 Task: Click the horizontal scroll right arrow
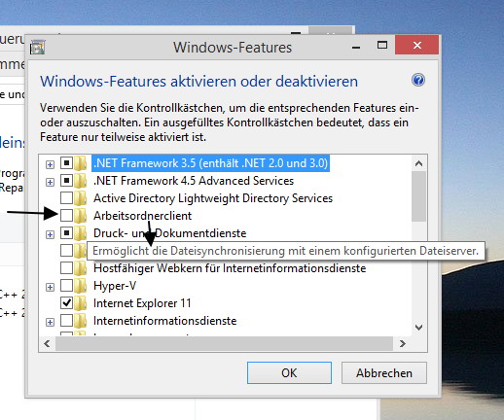click(x=403, y=343)
